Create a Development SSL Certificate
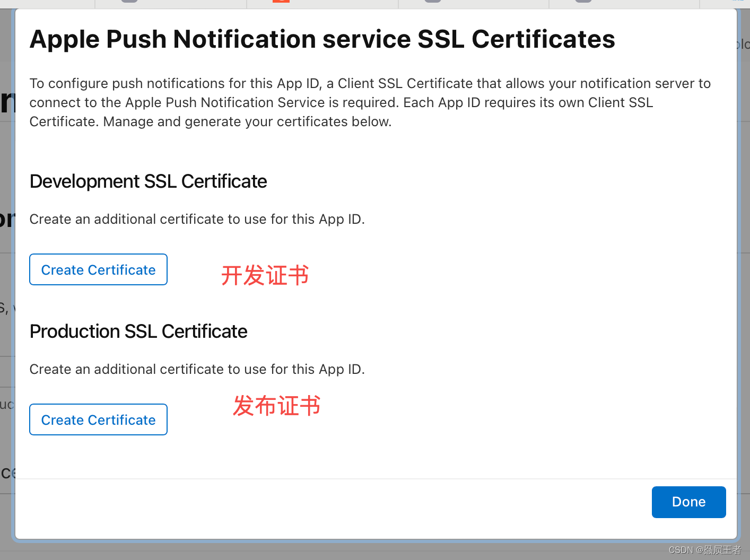 (98, 269)
